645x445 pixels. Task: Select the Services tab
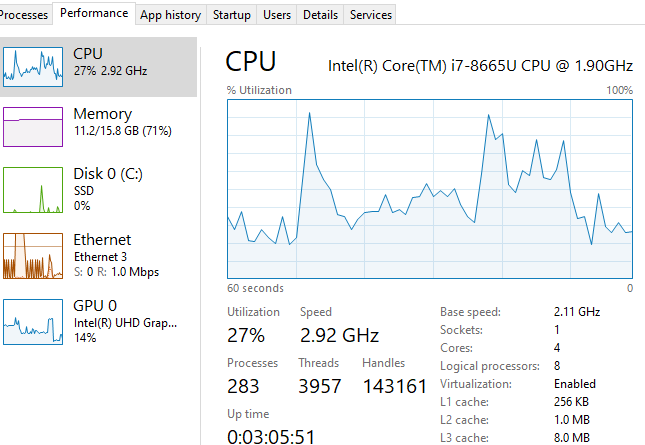pos(371,15)
